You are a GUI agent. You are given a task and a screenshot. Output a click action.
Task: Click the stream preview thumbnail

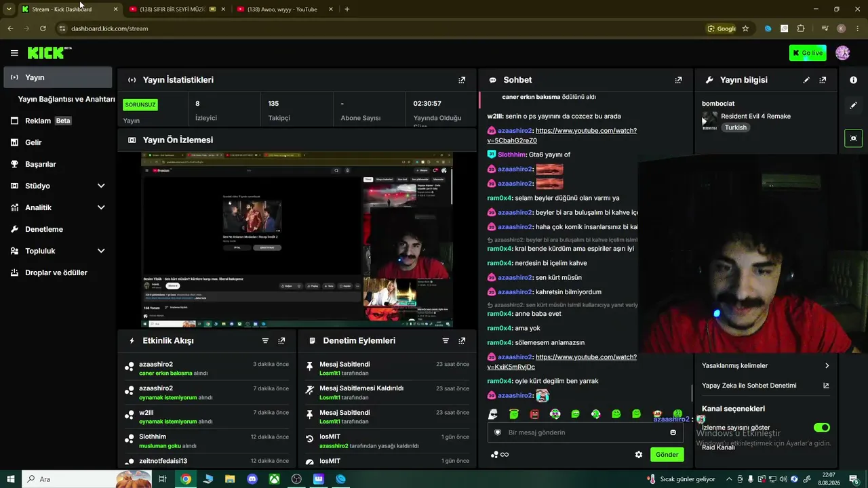[x=297, y=239]
